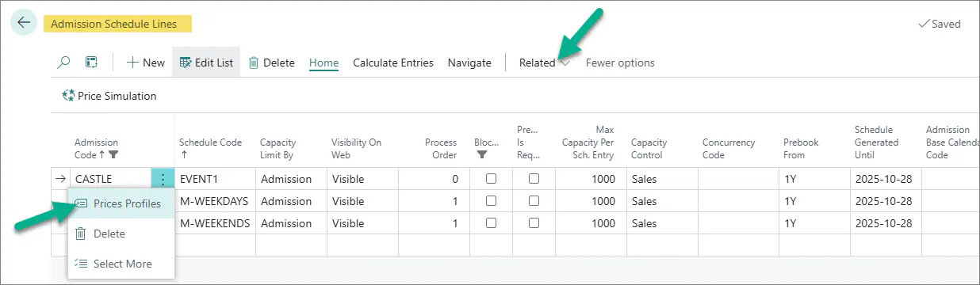
Task: Click the back arrow button
Action: coord(24,23)
